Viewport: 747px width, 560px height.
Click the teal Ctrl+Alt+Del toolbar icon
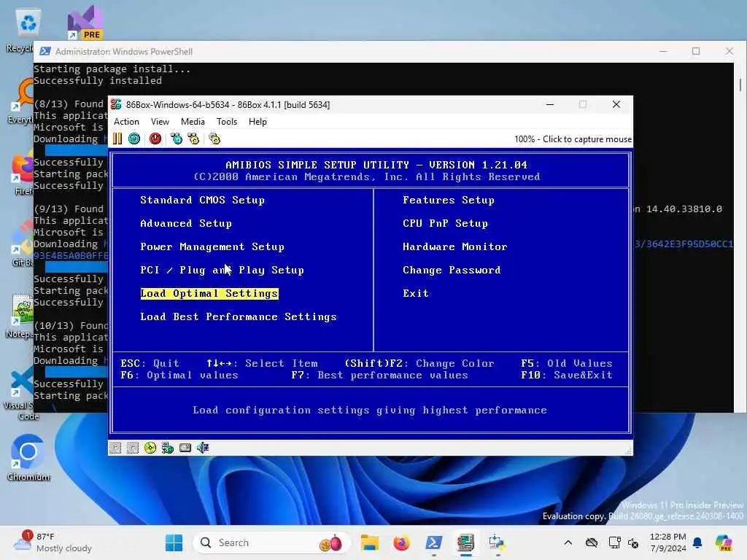177,139
